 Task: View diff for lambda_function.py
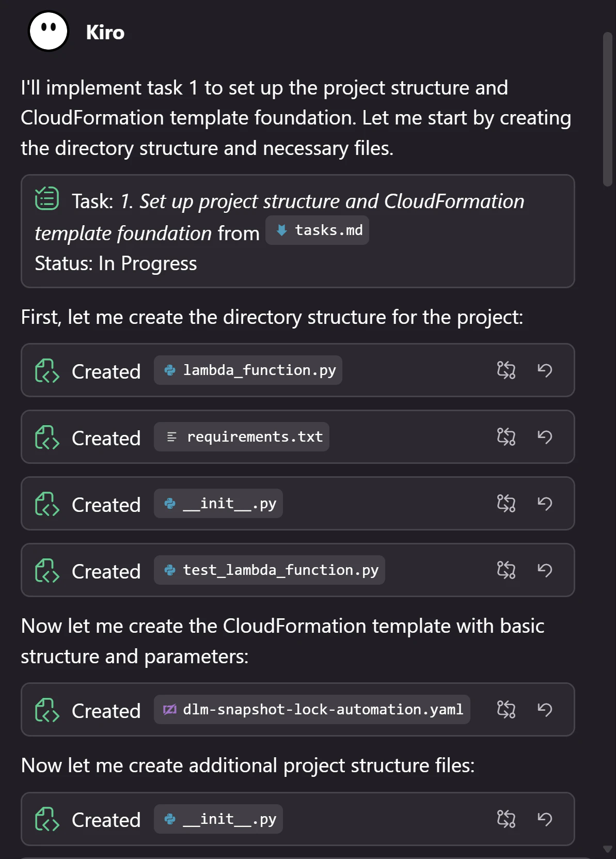click(x=506, y=370)
